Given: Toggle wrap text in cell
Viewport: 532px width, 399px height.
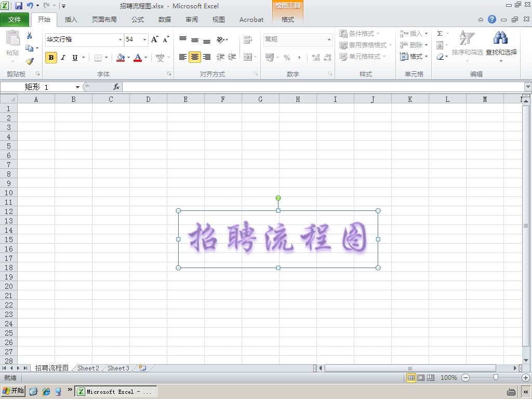Looking at the screenshot, I should (x=248, y=39).
